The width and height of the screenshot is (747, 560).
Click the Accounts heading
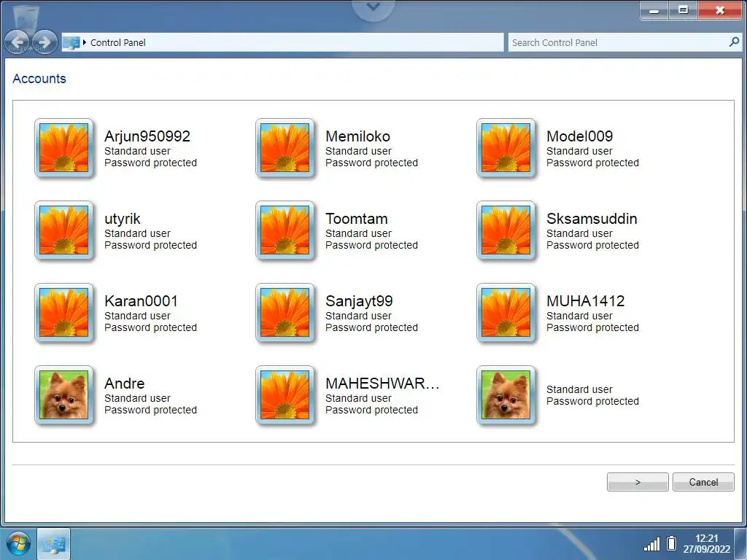click(x=39, y=79)
